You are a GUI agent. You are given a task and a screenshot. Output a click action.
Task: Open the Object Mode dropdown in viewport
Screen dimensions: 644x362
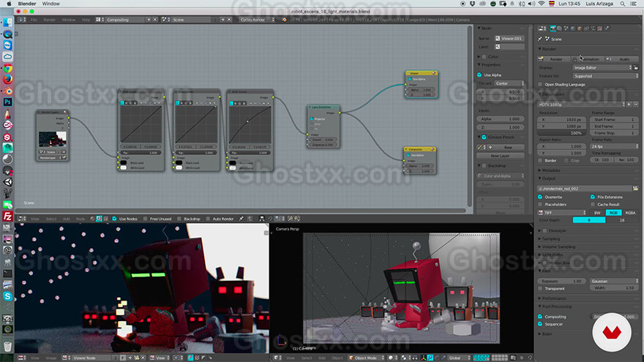pos(367,358)
